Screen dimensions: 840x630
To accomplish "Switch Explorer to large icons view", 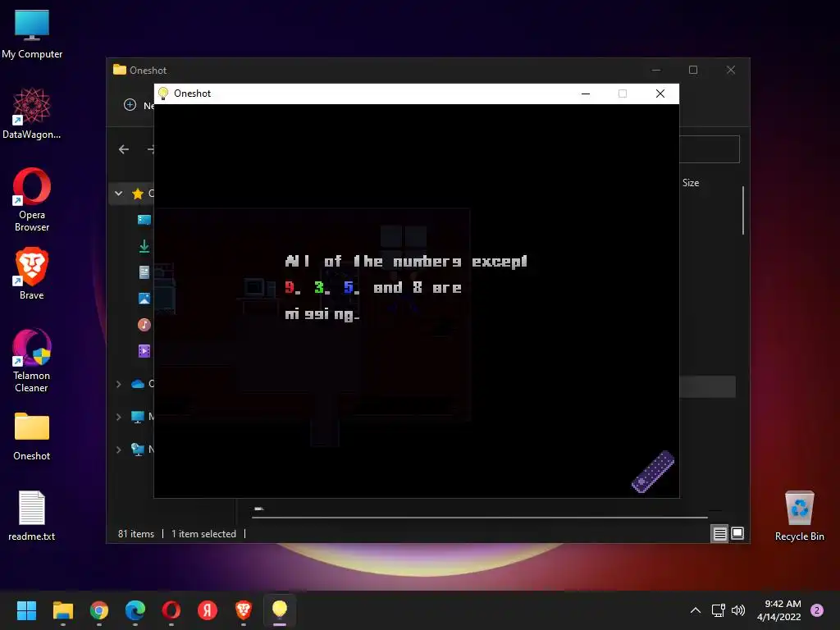I will click(x=737, y=533).
